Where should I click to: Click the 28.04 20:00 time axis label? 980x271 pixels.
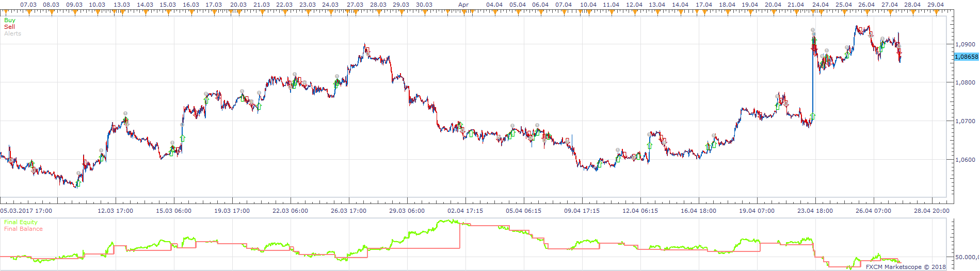point(931,211)
